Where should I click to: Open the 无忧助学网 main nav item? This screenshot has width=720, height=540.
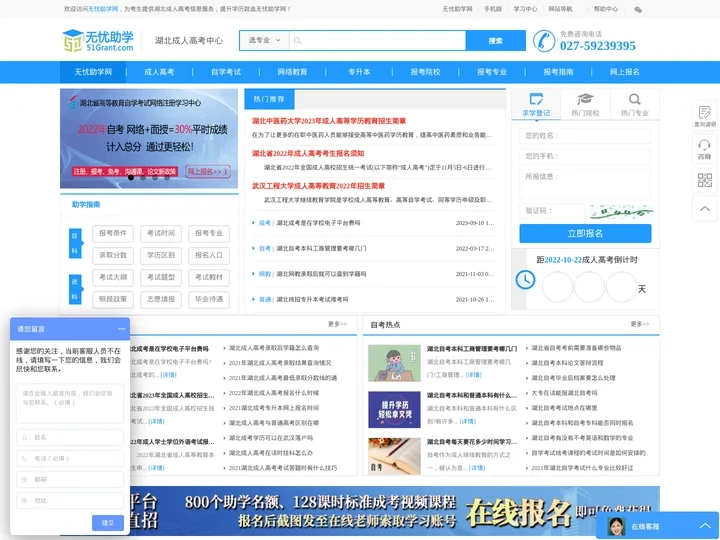click(x=93, y=72)
